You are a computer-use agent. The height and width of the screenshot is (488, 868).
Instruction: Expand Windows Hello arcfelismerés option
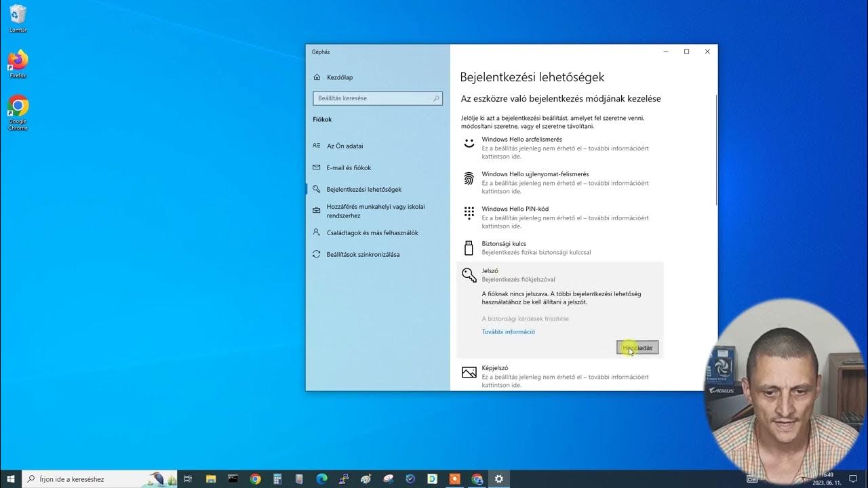pos(560,148)
